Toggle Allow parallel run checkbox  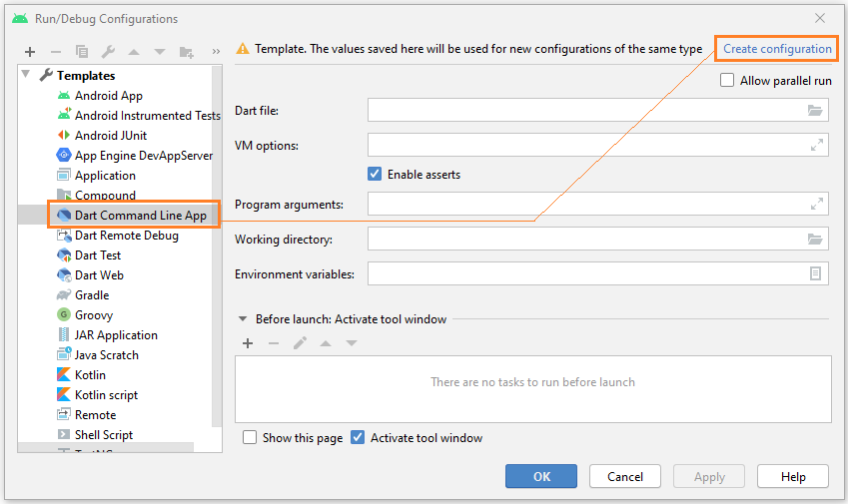[727, 81]
